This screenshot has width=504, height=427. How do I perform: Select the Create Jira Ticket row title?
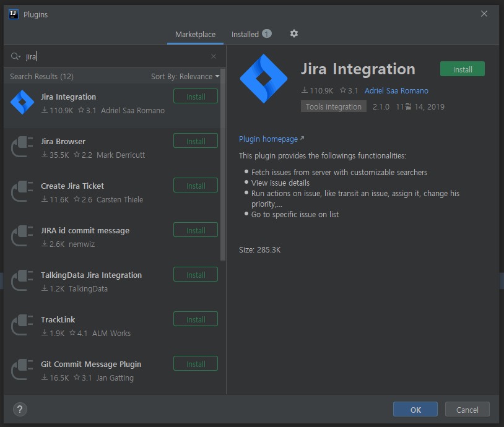[x=72, y=186]
